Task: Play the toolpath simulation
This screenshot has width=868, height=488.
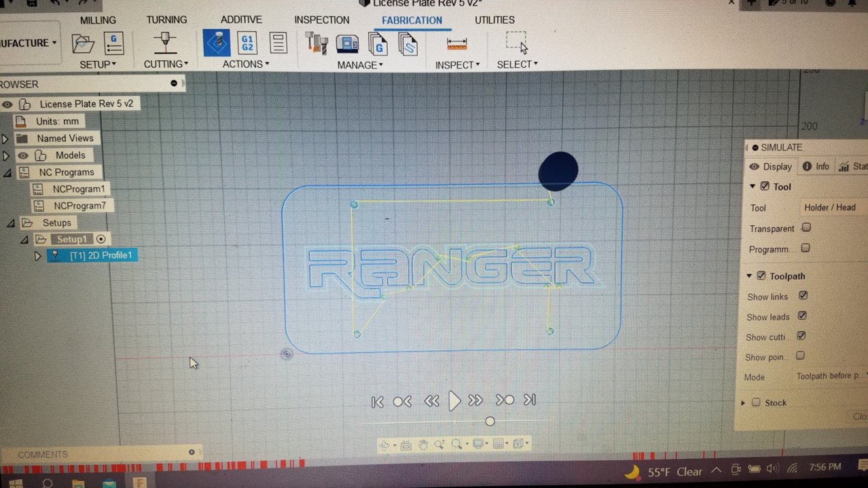Action: tap(454, 401)
